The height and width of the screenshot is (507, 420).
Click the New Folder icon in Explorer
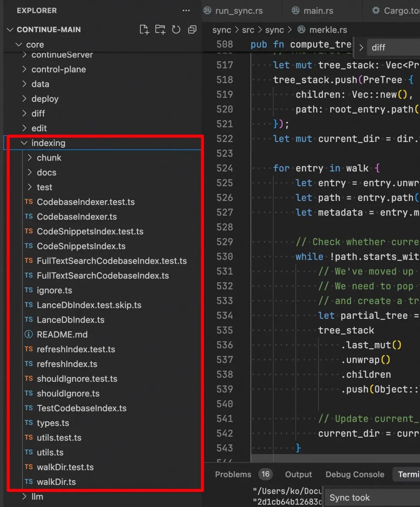click(160, 30)
